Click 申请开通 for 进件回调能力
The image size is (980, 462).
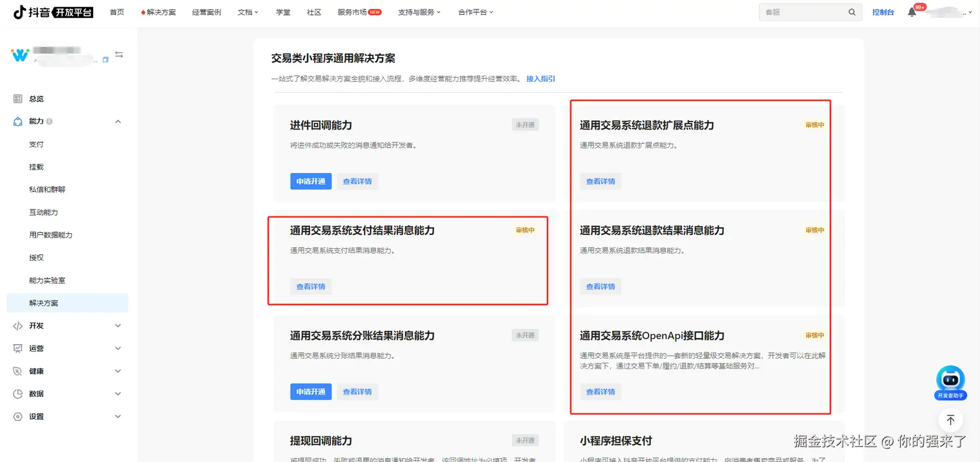click(x=311, y=181)
